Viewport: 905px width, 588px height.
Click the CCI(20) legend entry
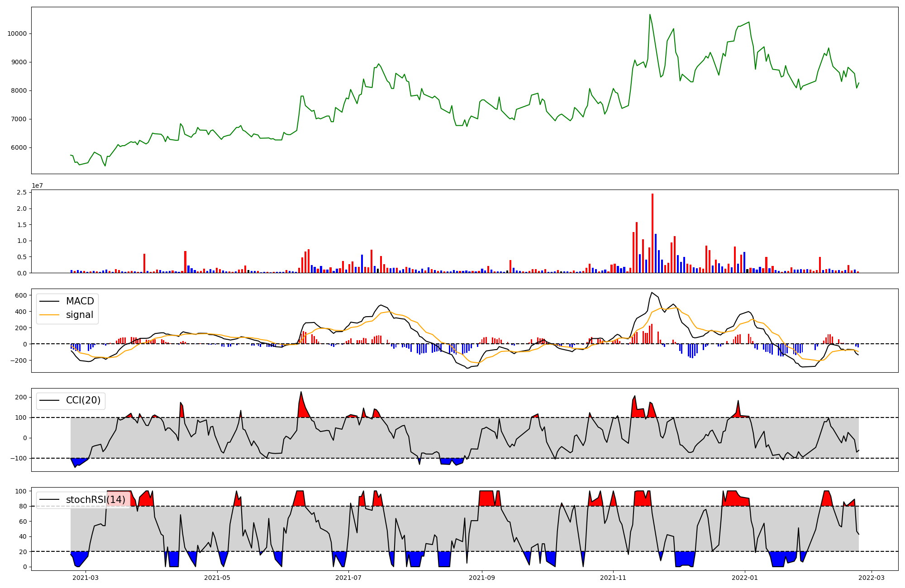pyautogui.click(x=83, y=400)
